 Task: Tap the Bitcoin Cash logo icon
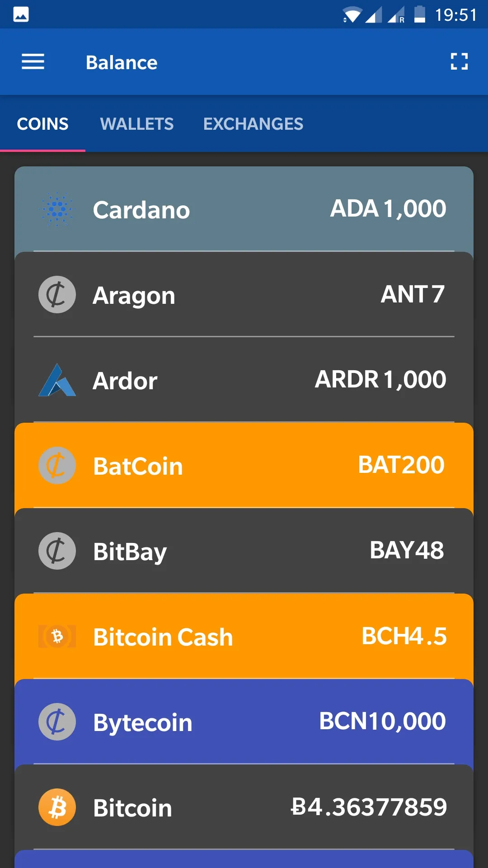(x=57, y=636)
